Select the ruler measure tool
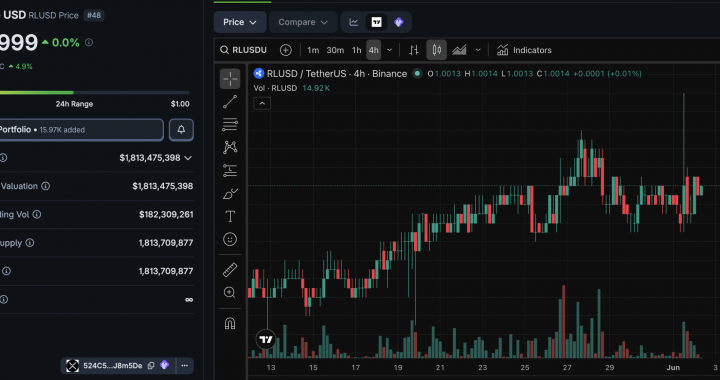This screenshot has height=380, width=720. pyautogui.click(x=230, y=270)
